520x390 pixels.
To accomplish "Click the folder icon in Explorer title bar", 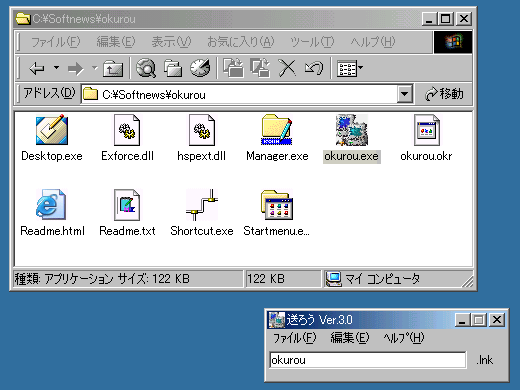I will tap(23, 19).
